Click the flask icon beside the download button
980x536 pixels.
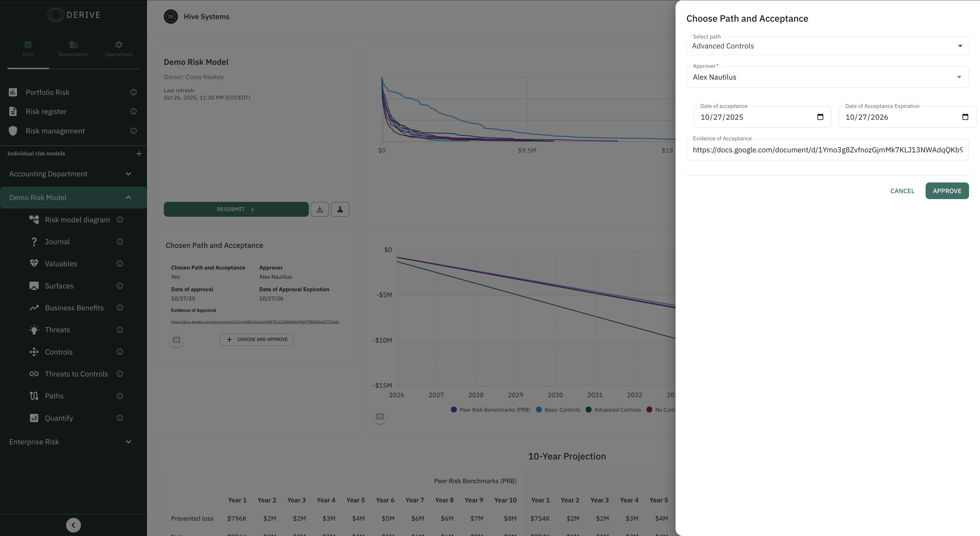pos(340,209)
